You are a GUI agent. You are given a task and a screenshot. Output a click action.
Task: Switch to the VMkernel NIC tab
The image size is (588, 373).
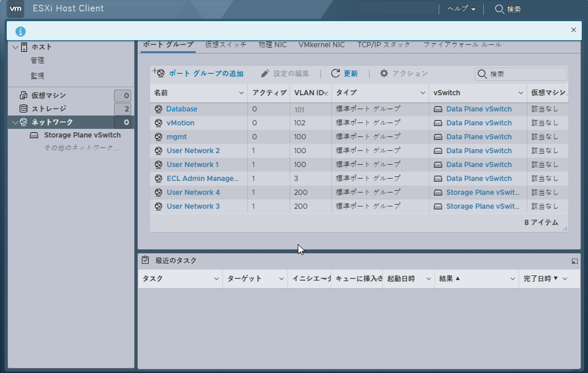pyautogui.click(x=321, y=45)
